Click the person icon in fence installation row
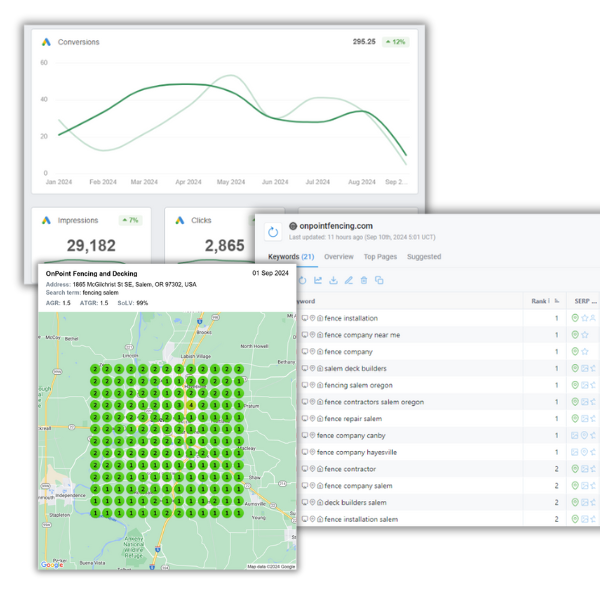 coord(593,318)
